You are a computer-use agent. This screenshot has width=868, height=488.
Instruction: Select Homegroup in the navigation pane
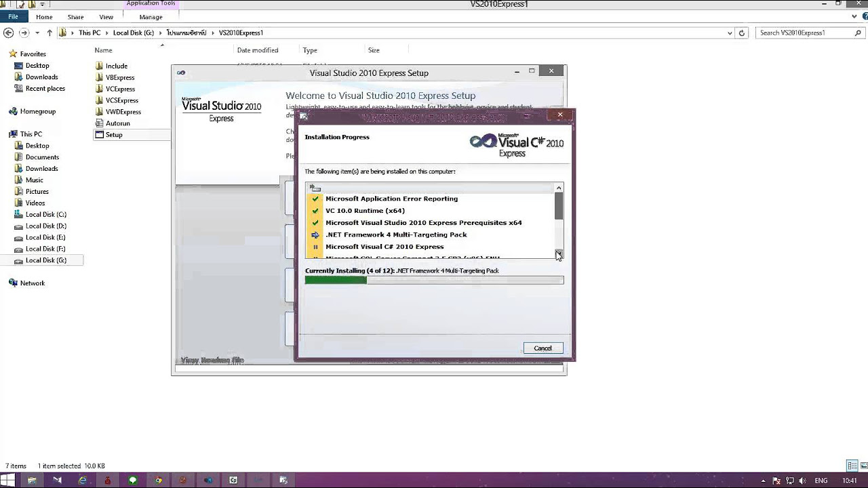pos(37,111)
